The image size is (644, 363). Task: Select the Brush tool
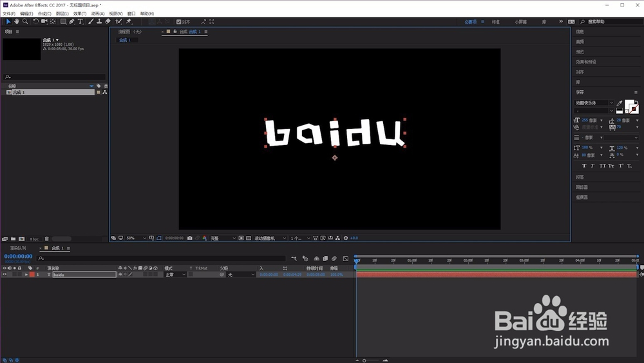tap(91, 21)
